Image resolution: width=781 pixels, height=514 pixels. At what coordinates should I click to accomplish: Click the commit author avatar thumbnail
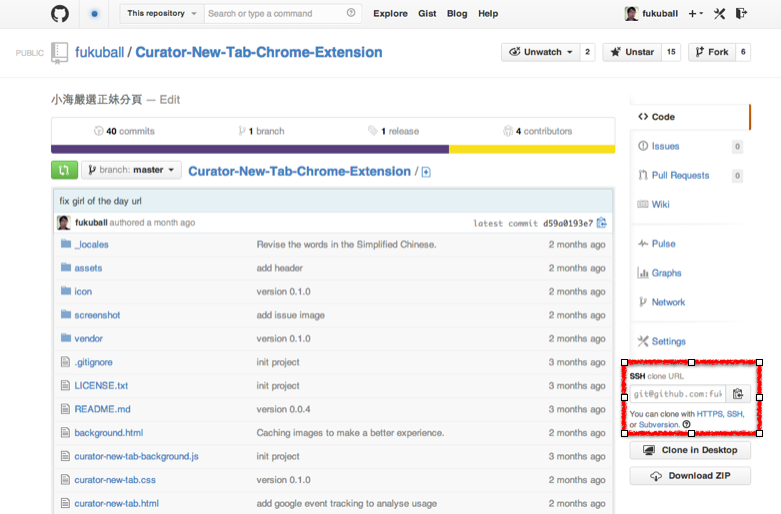tap(63, 223)
